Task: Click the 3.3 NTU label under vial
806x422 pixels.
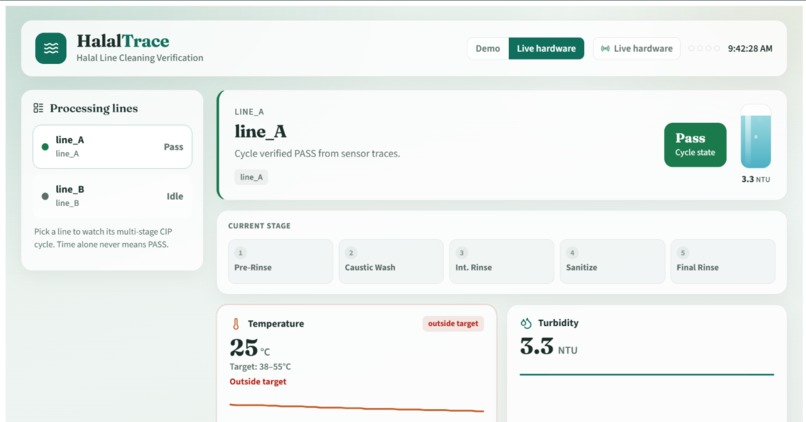Action: pyautogui.click(x=756, y=179)
